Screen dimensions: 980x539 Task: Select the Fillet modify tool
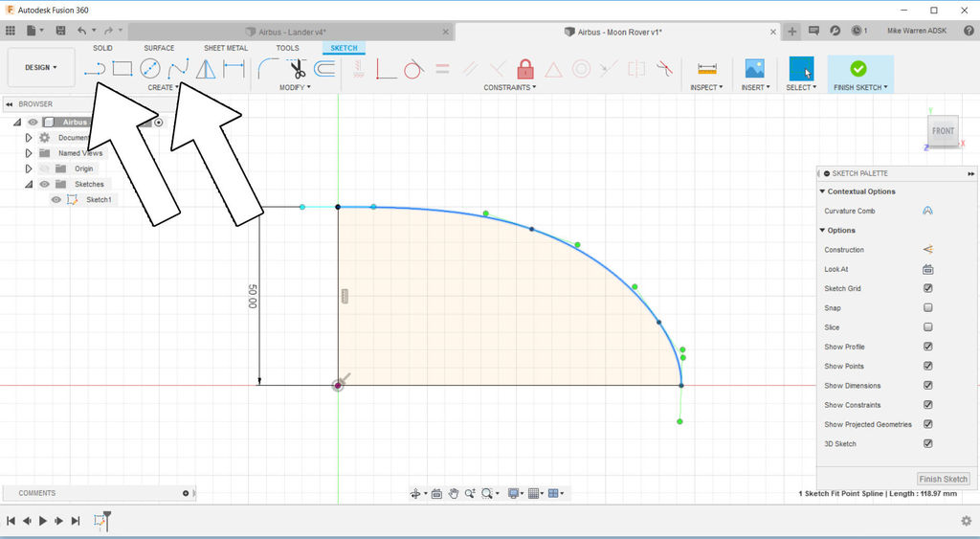pos(269,69)
